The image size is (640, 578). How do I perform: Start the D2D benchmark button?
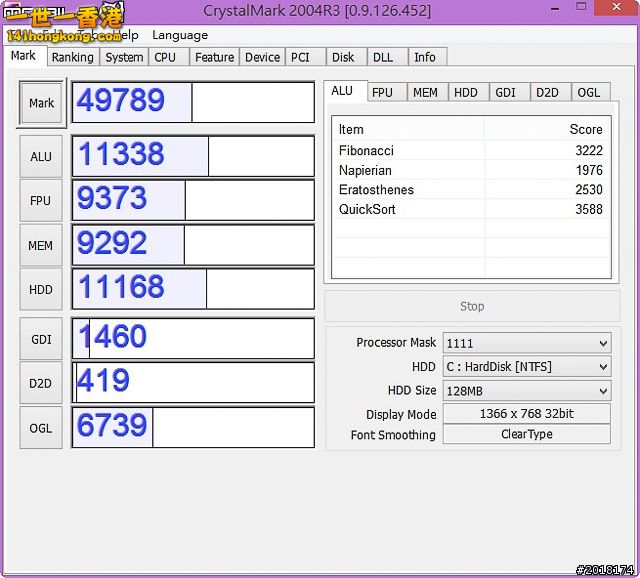41,383
